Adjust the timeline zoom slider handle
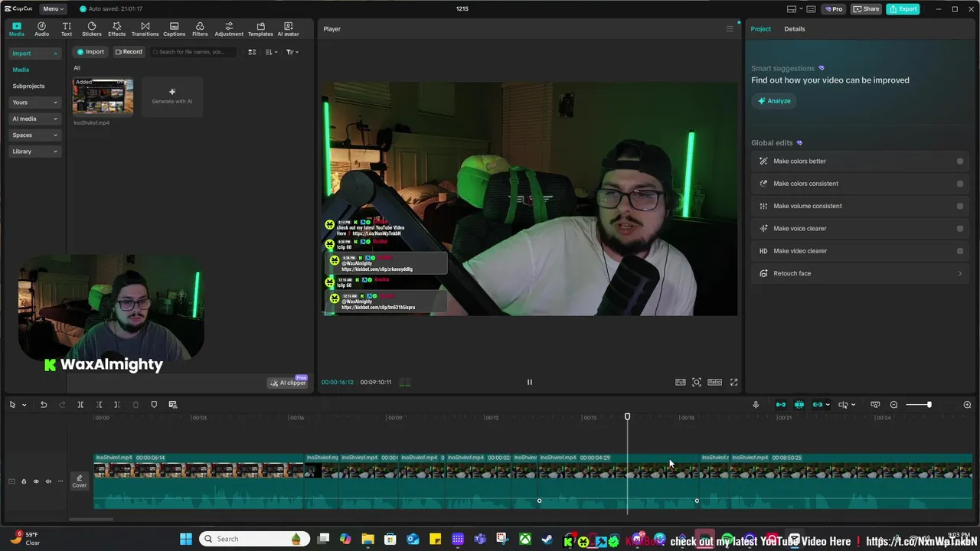This screenshot has height=551, width=980. pyautogui.click(x=929, y=404)
